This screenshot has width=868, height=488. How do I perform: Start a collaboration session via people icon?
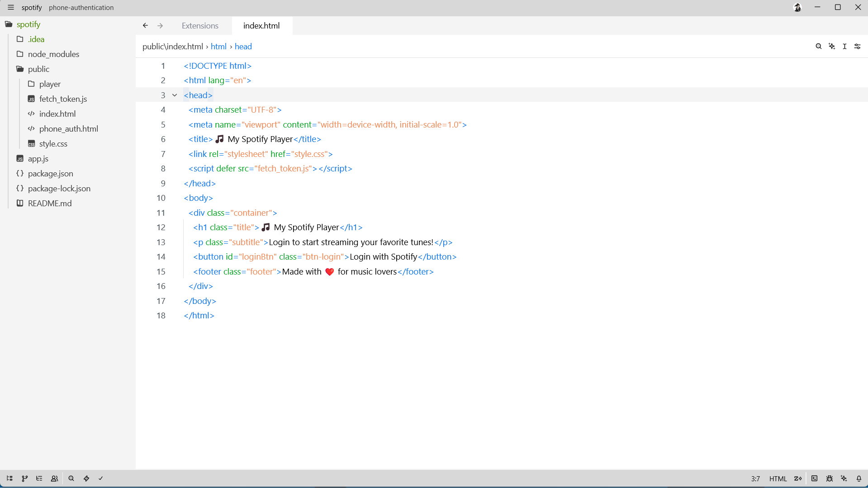54,479
